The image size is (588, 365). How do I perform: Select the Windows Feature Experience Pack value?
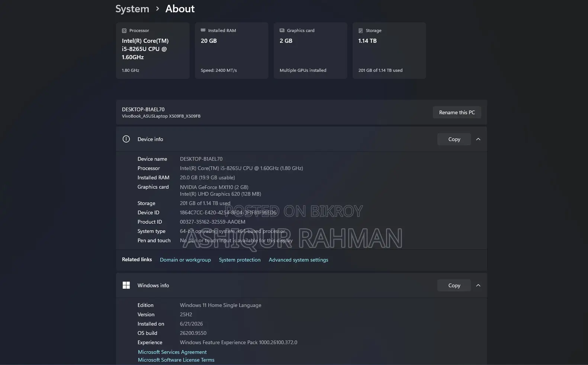[x=238, y=342]
